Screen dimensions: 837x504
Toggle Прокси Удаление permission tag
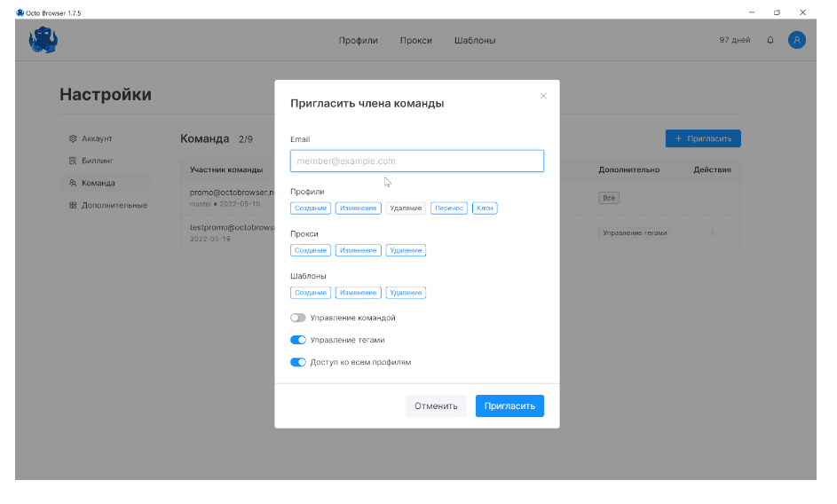point(406,250)
